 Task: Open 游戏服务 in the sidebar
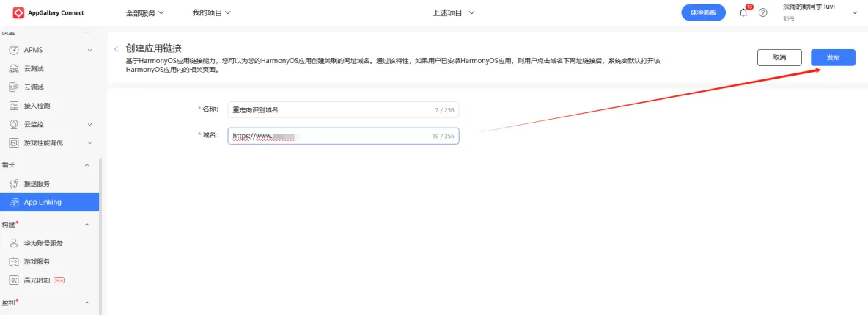click(37, 261)
